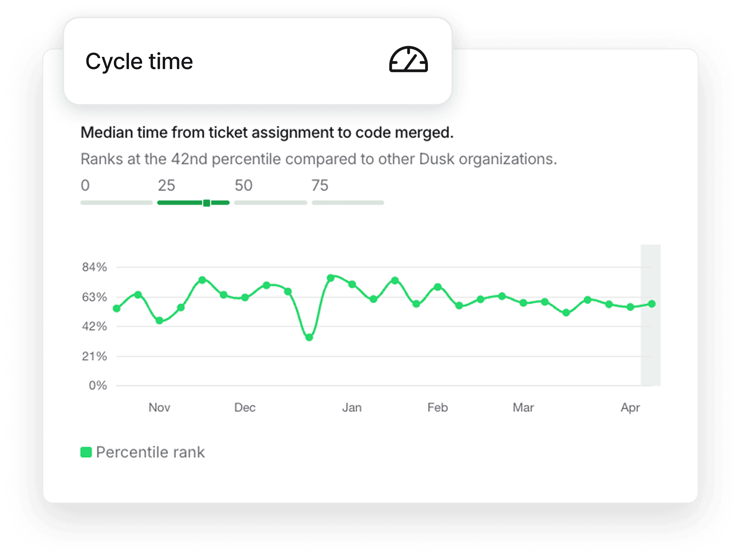Screen dimensions: 741x560
Task: Click the first data point on line
Action: click(x=117, y=308)
